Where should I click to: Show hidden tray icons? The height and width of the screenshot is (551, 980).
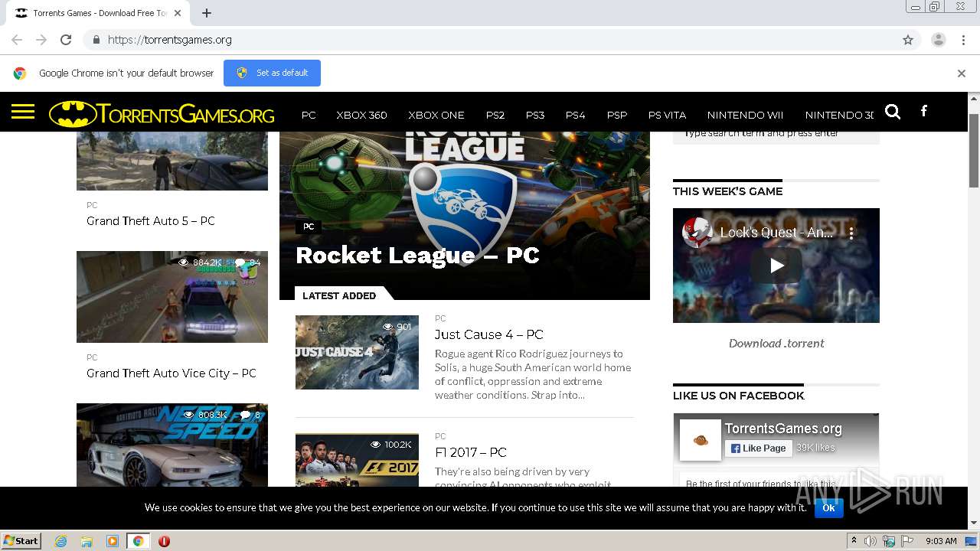(854, 541)
